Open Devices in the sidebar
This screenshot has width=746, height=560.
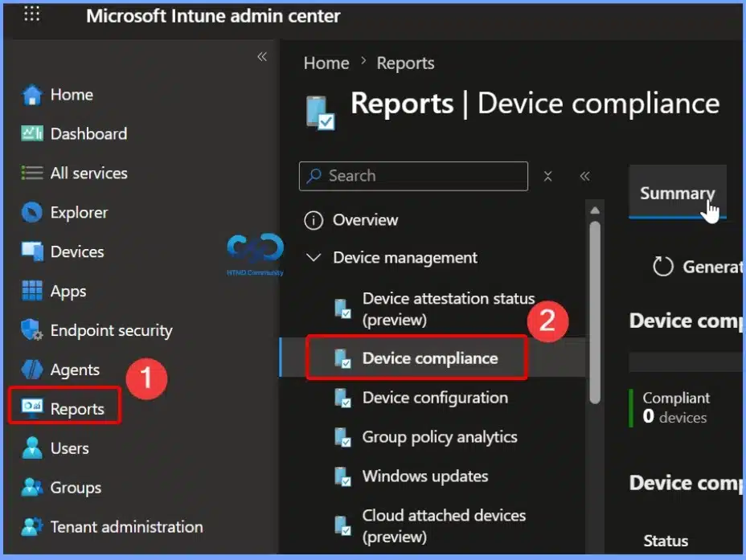77,251
